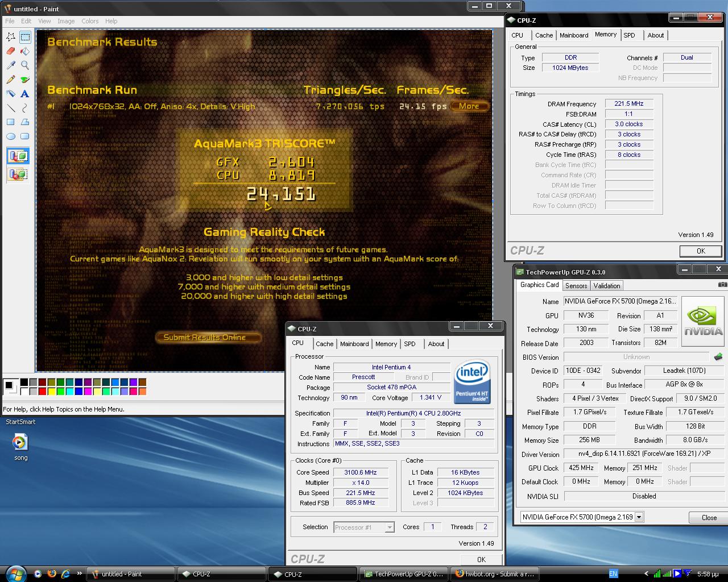Click the Close button in GPU-Z

[709, 517]
